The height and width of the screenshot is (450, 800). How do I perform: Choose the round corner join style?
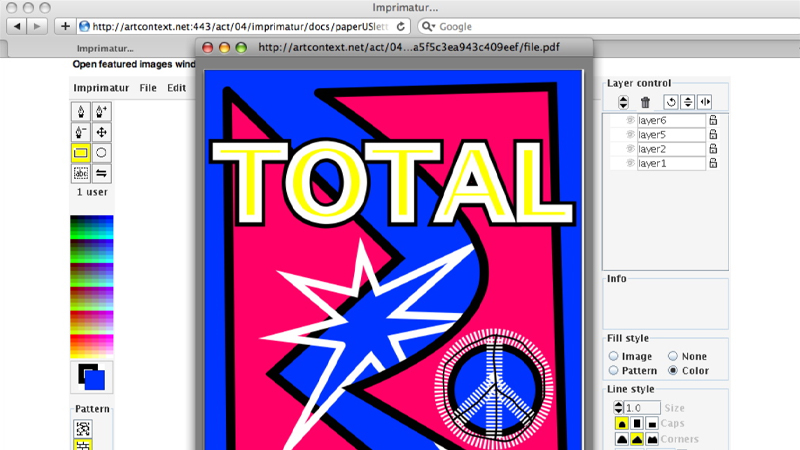point(621,439)
